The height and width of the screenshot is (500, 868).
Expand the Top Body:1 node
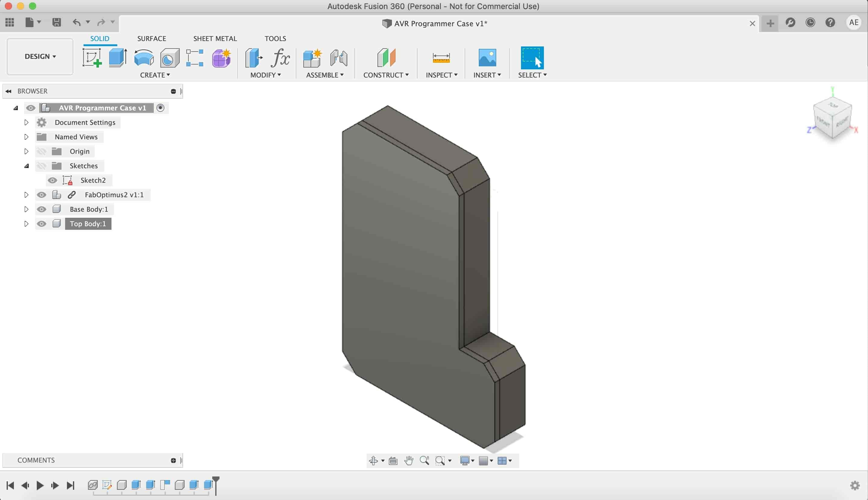click(x=26, y=223)
